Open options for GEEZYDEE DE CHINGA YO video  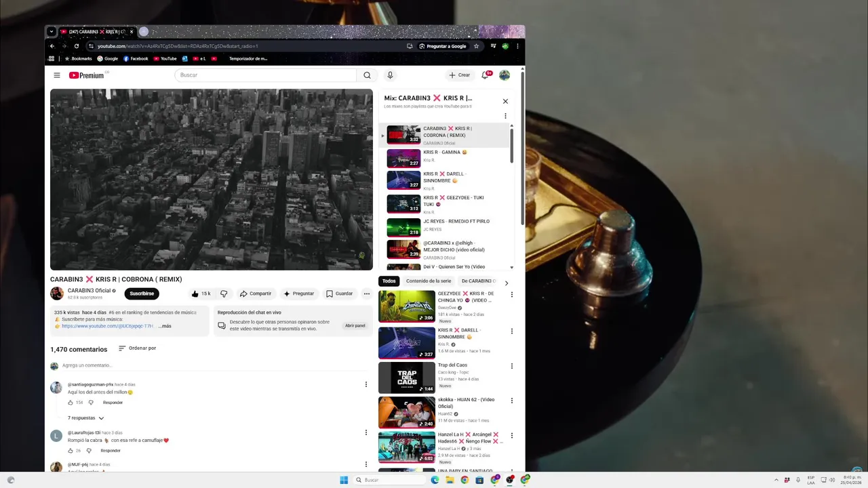(511, 295)
